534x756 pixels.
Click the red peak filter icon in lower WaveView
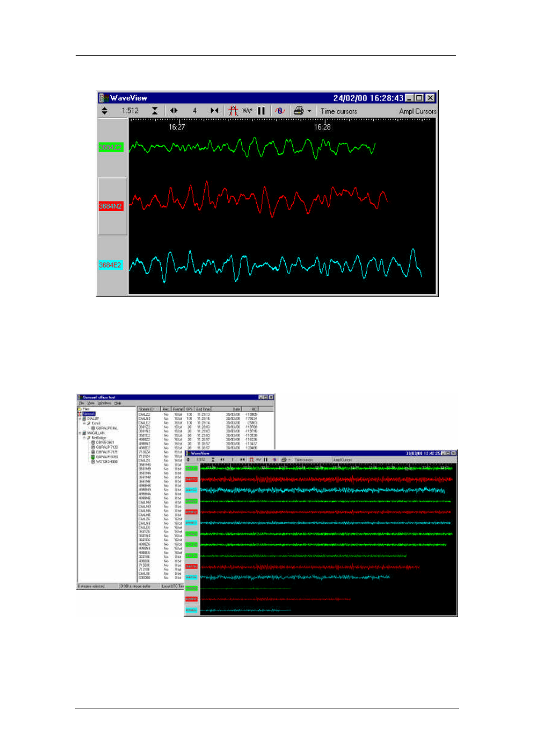click(x=251, y=459)
